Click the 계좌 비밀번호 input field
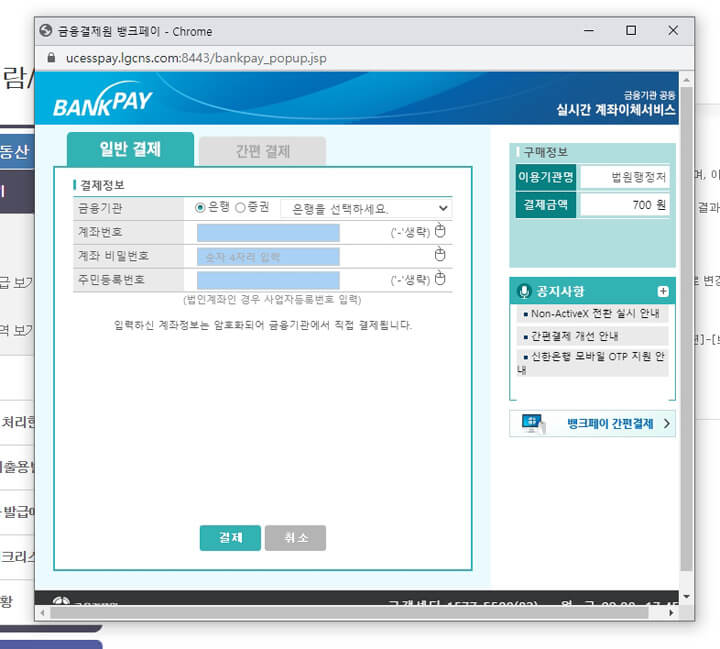Image resolution: width=720 pixels, height=649 pixels. coord(268,256)
